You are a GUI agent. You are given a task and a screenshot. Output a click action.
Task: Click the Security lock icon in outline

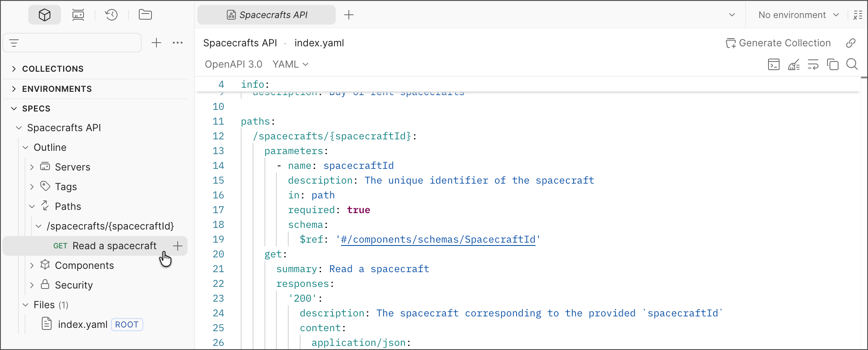click(45, 284)
